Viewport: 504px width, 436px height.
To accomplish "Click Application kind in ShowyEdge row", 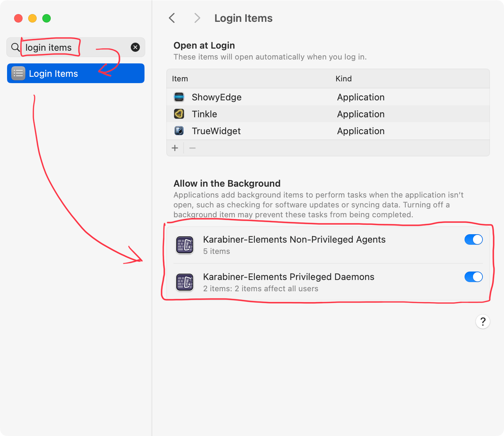I will (361, 97).
